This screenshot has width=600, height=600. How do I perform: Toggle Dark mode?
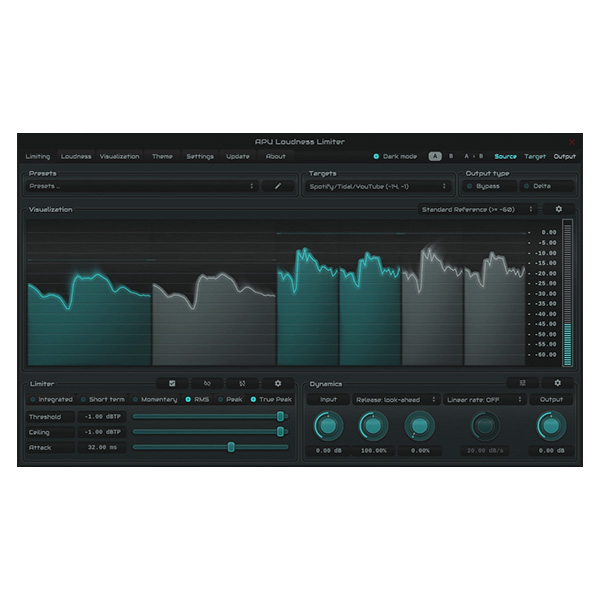point(395,157)
